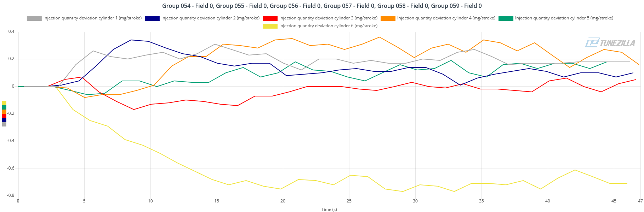Click the orange cylinder 4 legend swatch
The image size is (644, 212).
pos(388,18)
